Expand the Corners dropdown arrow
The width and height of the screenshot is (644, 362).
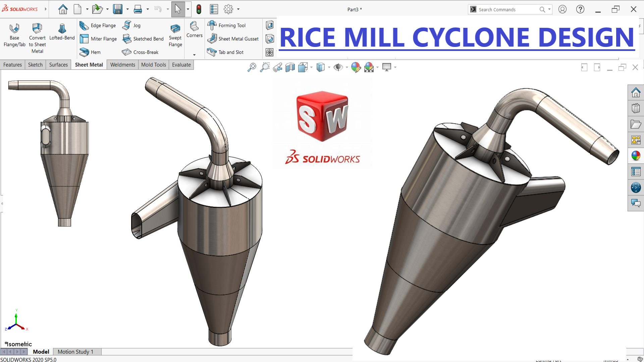click(x=194, y=55)
